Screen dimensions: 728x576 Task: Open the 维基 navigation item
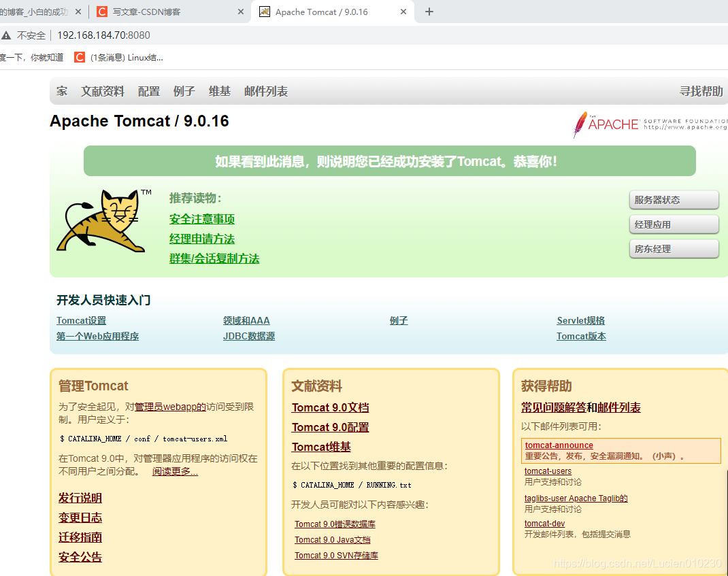click(x=220, y=91)
